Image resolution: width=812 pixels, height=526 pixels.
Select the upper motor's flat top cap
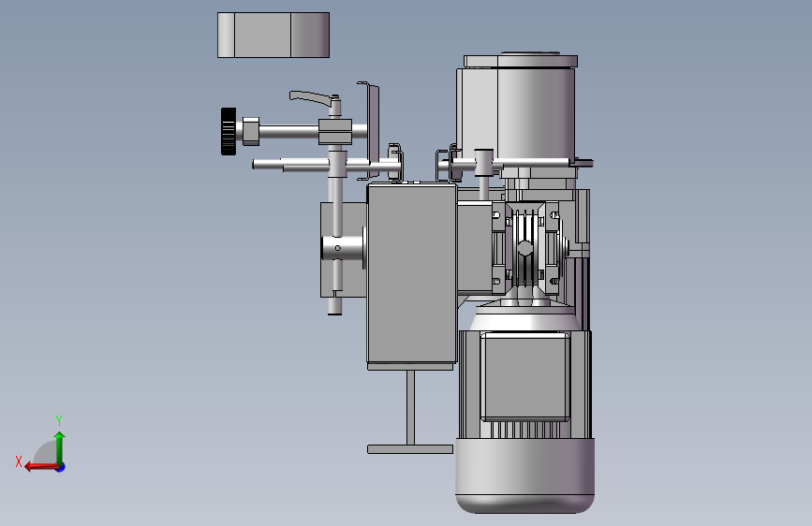[x=521, y=61]
